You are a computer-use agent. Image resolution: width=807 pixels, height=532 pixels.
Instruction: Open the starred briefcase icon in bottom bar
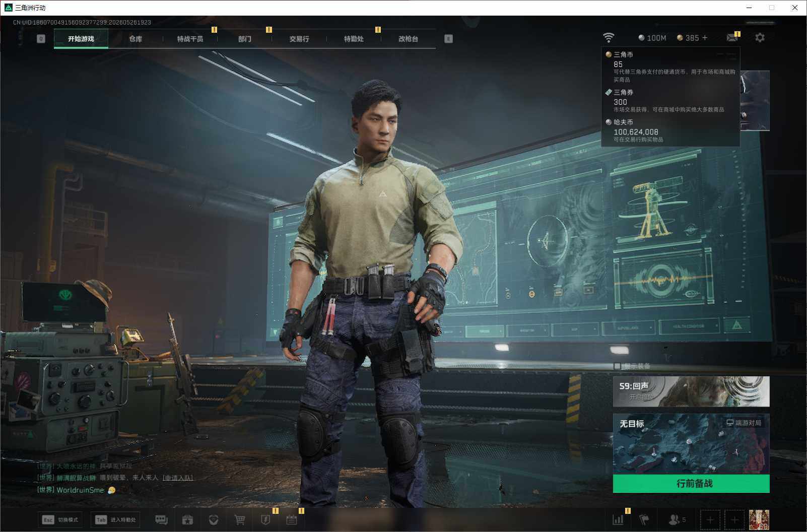187,520
